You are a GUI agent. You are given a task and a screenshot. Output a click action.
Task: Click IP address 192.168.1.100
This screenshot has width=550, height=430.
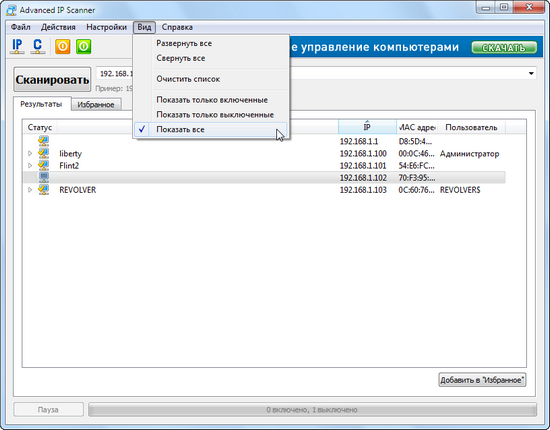tap(363, 154)
